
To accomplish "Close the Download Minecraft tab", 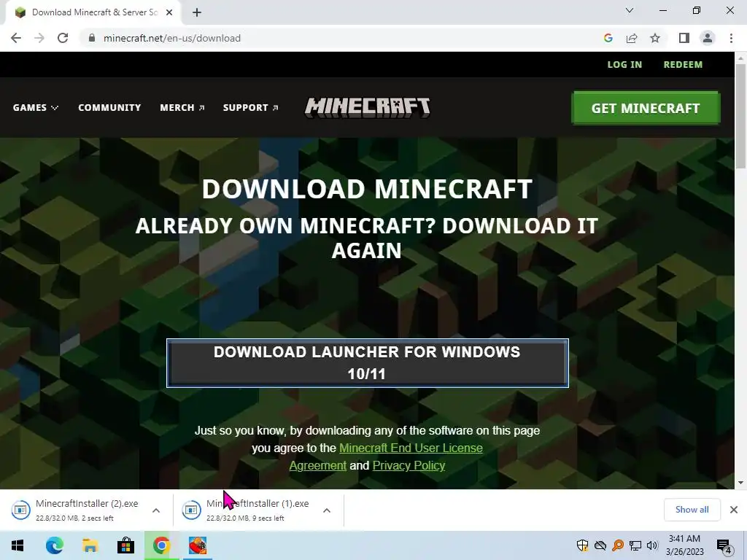I will tap(169, 12).
